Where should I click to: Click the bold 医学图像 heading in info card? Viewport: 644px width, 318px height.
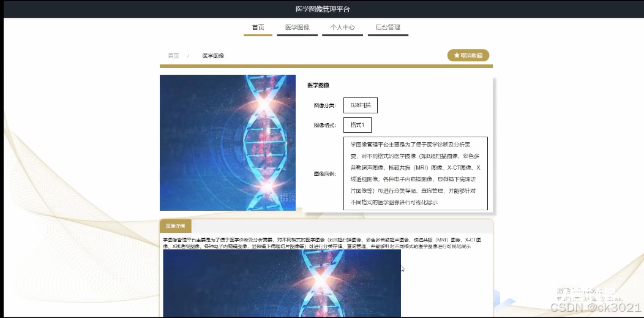[x=318, y=85]
